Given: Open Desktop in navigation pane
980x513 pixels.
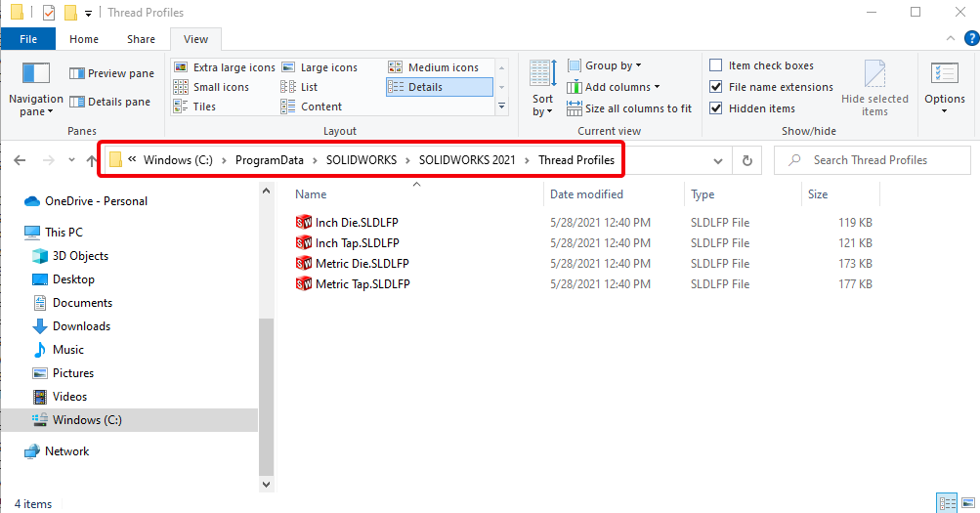Looking at the screenshot, I should (64, 279).
